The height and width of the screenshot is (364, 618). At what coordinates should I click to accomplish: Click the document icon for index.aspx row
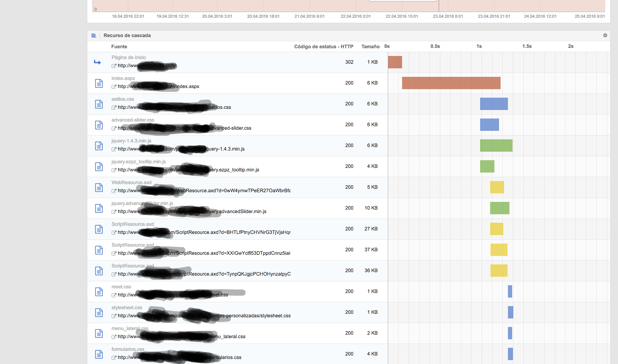pos(99,83)
